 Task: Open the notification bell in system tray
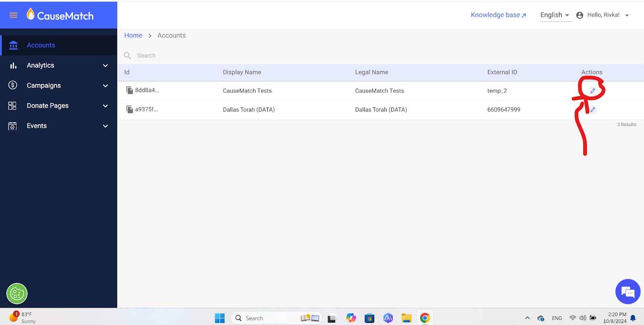coord(633,318)
